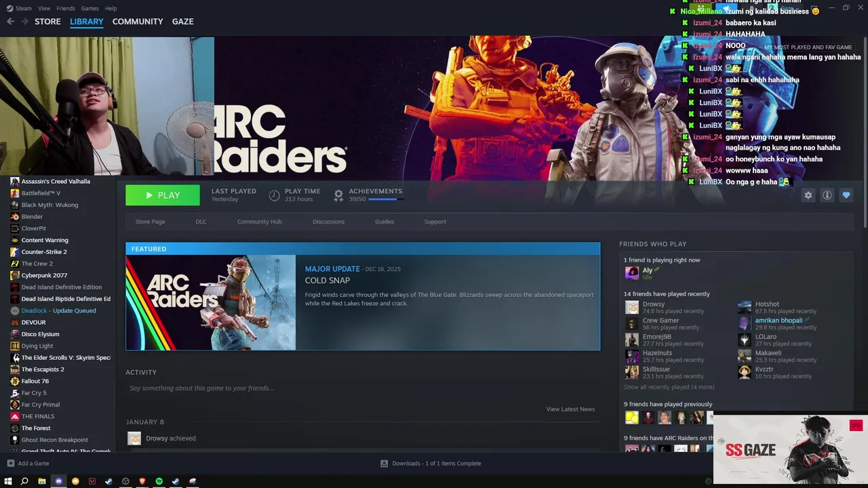868x488 pixels.
Task: Go to the STORE tab
Action: coord(47,22)
